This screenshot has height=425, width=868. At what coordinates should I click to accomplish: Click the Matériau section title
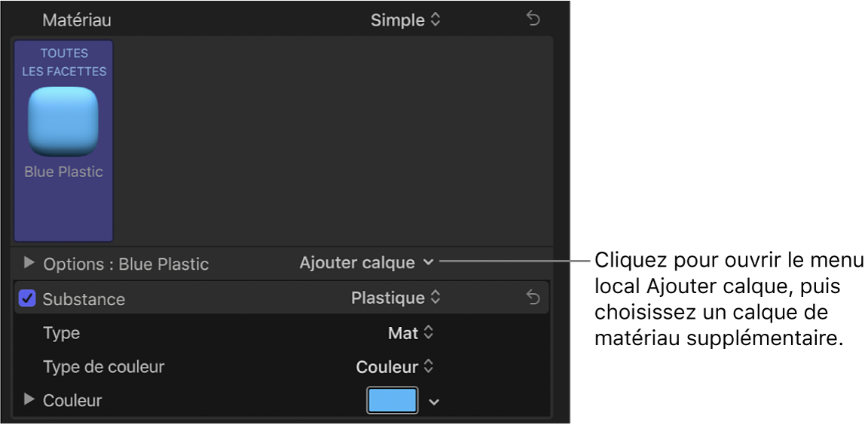click(76, 20)
